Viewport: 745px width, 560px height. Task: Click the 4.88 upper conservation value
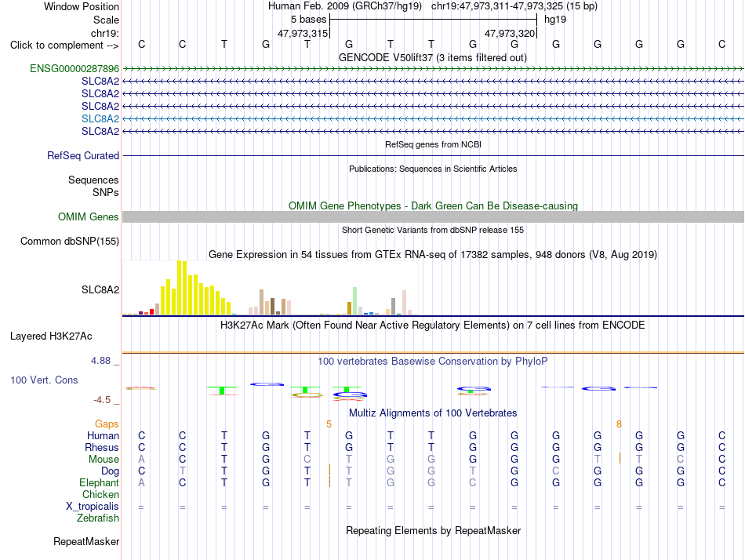coord(100,361)
